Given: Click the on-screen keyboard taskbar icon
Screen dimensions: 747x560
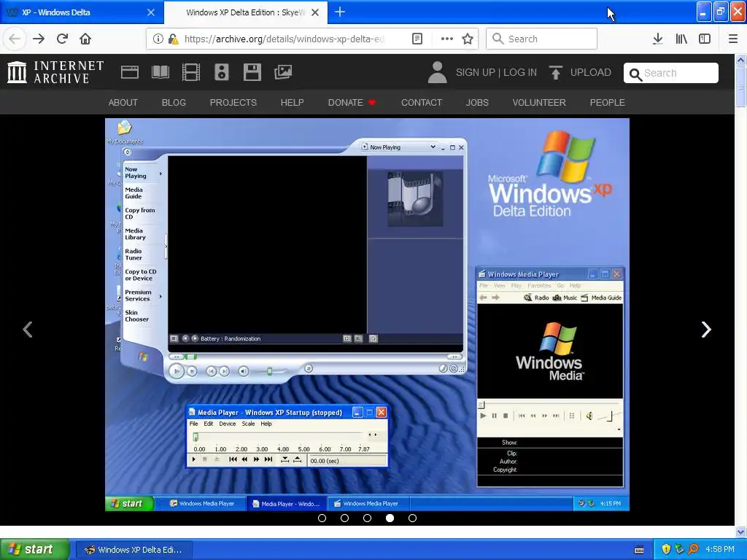Looking at the screenshot, I should pos(639,550).
